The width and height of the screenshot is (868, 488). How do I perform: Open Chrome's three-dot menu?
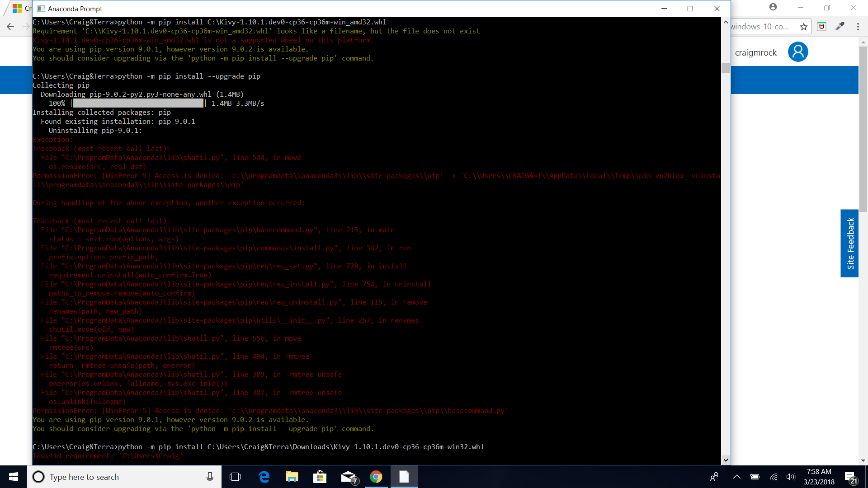click(x=858, y=27)
